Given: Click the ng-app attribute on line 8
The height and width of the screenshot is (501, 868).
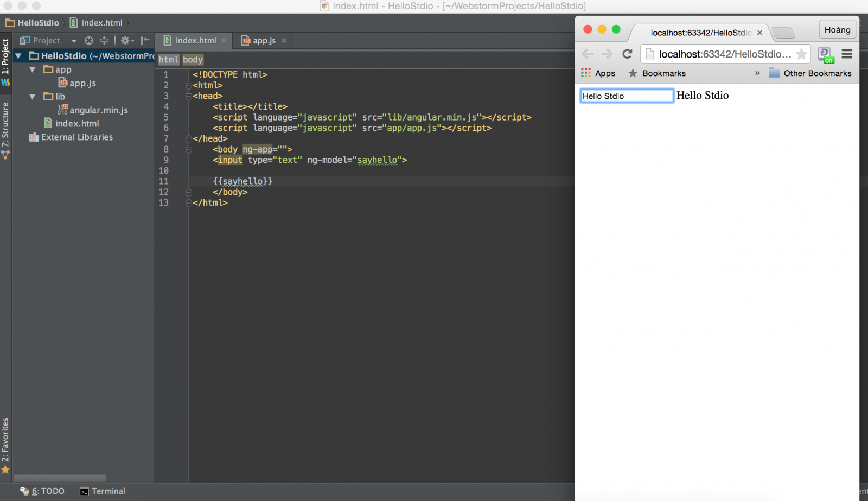Looking at the screenshot, I should pyautogui.click(x=258, y=149).
